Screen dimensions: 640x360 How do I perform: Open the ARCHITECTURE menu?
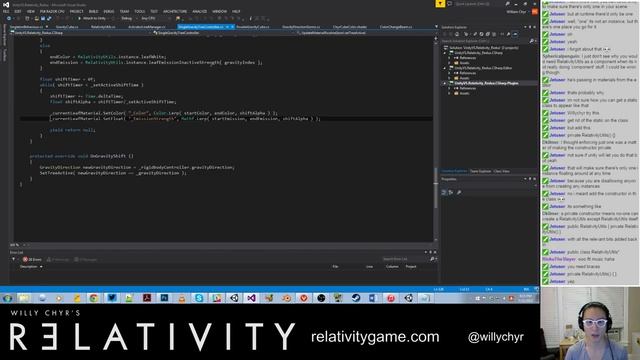(x=175, y=11)
